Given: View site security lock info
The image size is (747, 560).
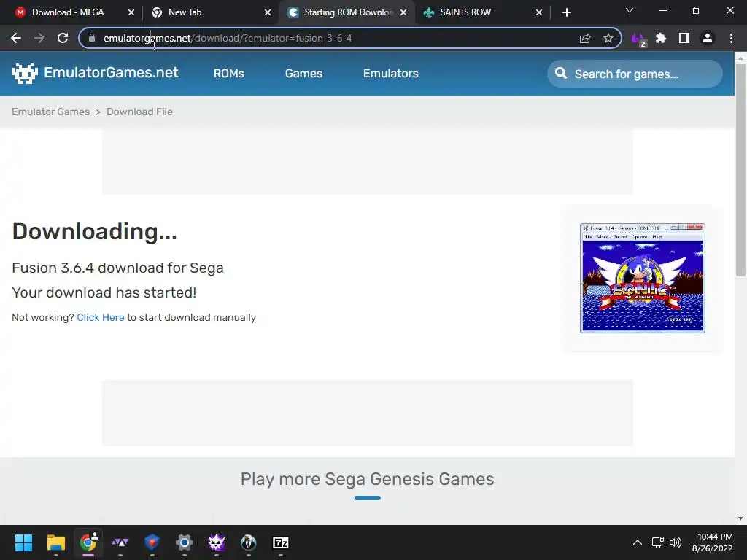Looking at the screenshot, I should click(92, 38).
